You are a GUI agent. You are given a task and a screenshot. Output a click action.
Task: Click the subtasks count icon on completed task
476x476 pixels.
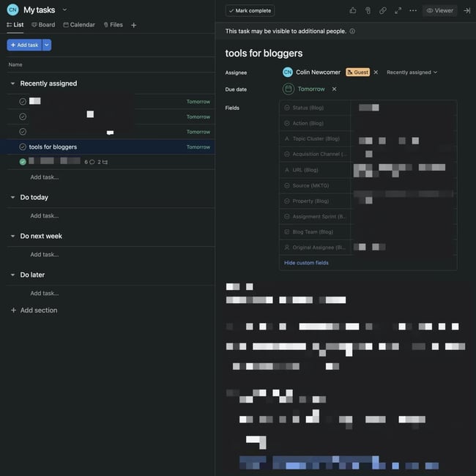[105, 162]
